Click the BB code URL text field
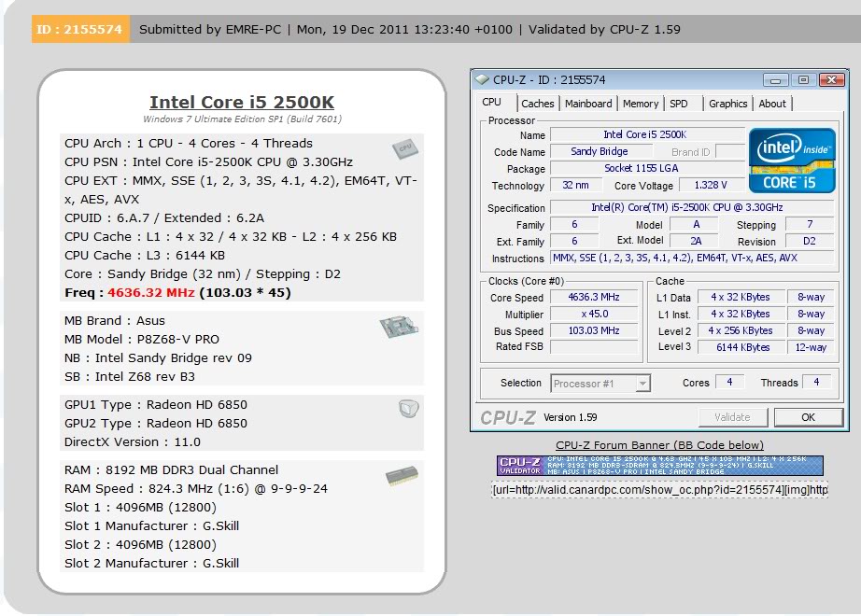 [x=659, y=490]
